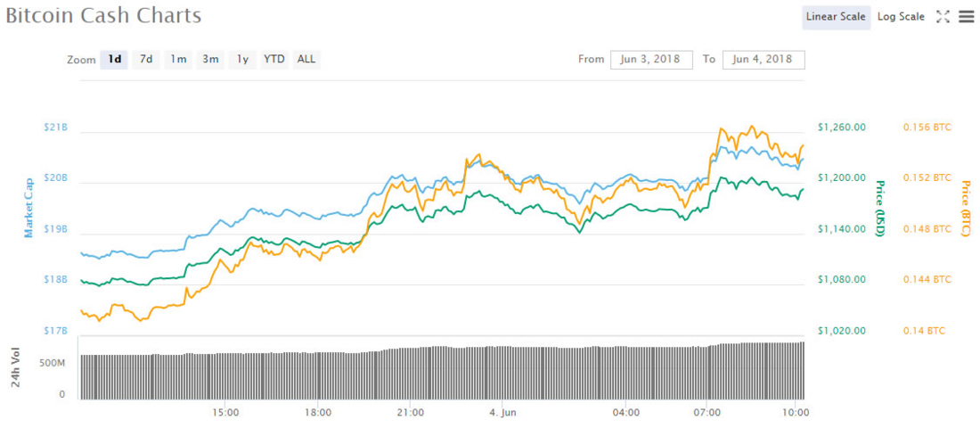Select the 1d zoom range
980x428 pixels.
pos(114,60)
